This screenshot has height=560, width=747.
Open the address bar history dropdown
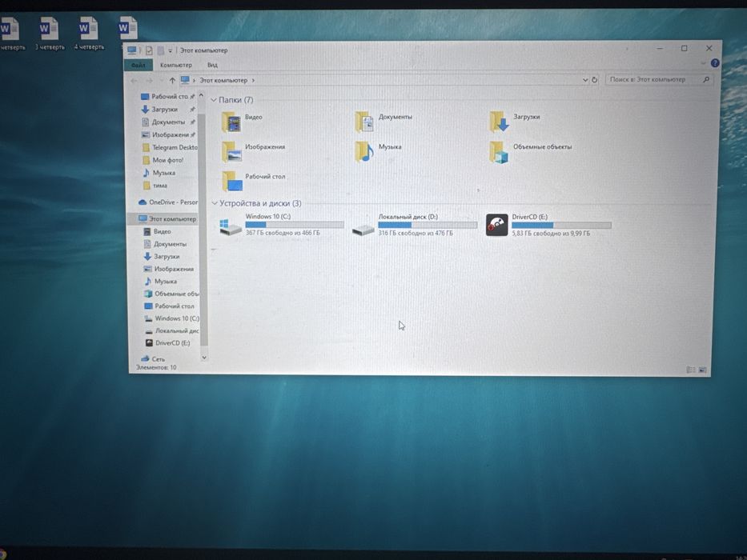click(585, 80)
